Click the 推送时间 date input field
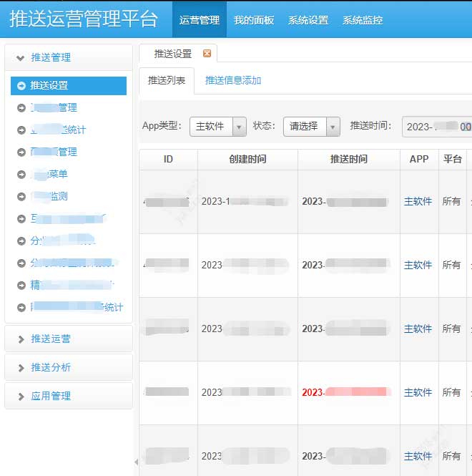472x476 pixels. pyautogui.click(x=436, y=127)
